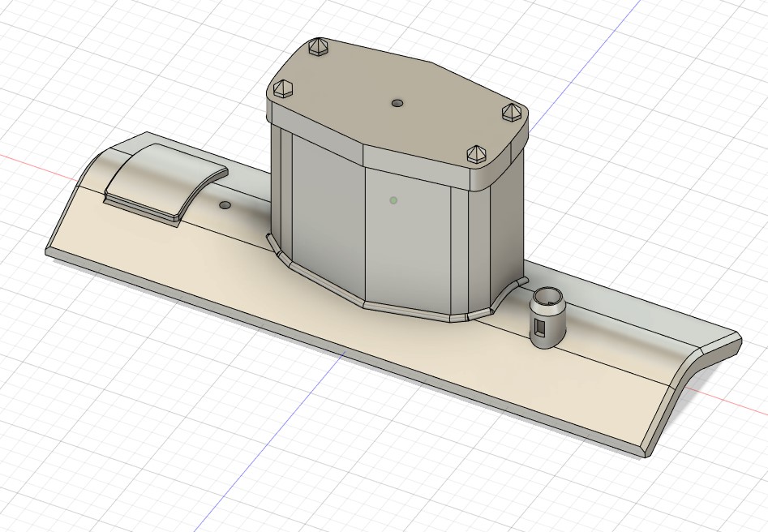
Task: Select the small hole in the base plate
Action: (225, 206)
